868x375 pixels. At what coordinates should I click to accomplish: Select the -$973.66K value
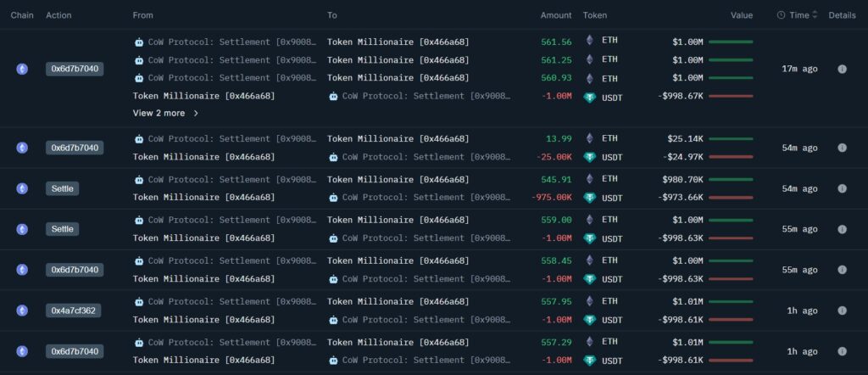point(681,197)
